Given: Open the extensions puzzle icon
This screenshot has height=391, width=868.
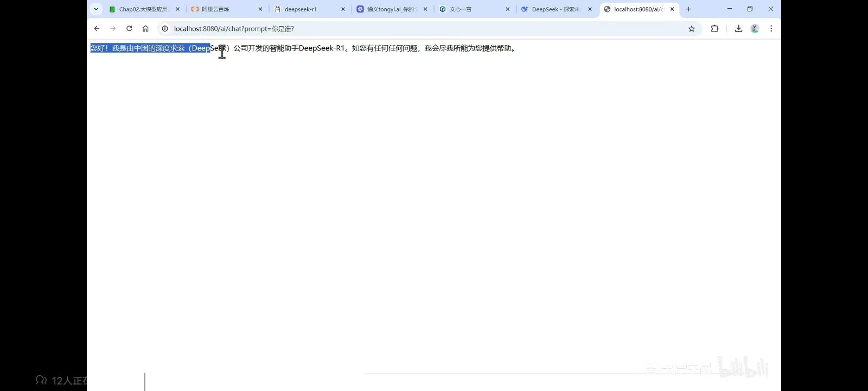Looking at the screenshot, I should click(x=714, y=29).
